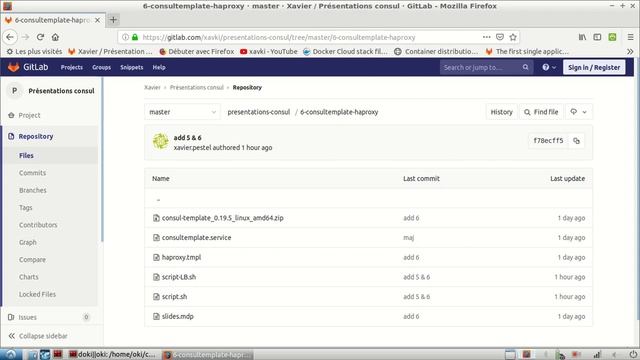Expand the download options dropdown
The height and width of the screenshot is (360, 640).
tap(579, 112)
